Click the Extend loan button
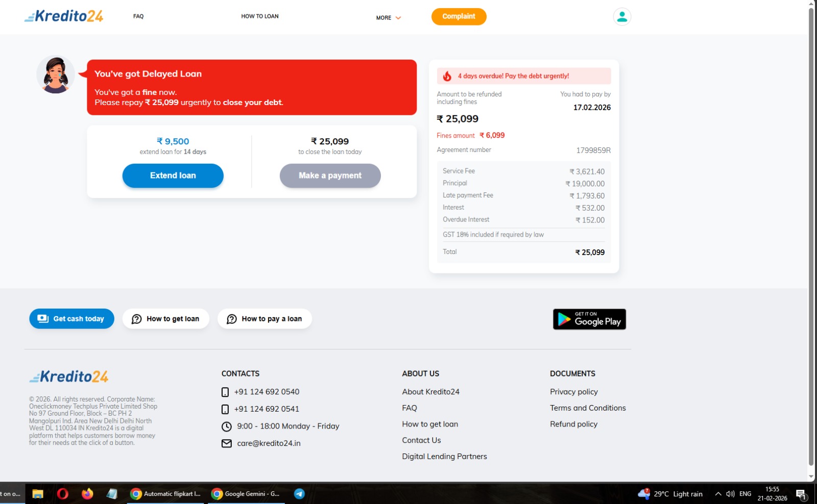 click(x=173, y=175)
